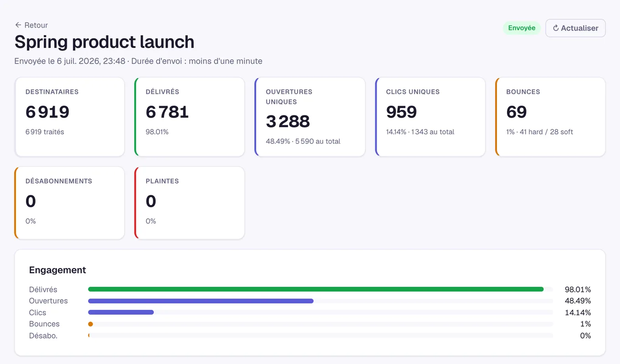Select the 6 919 recipients count
The width and height of the screenshot is (620, 364).
47,112
